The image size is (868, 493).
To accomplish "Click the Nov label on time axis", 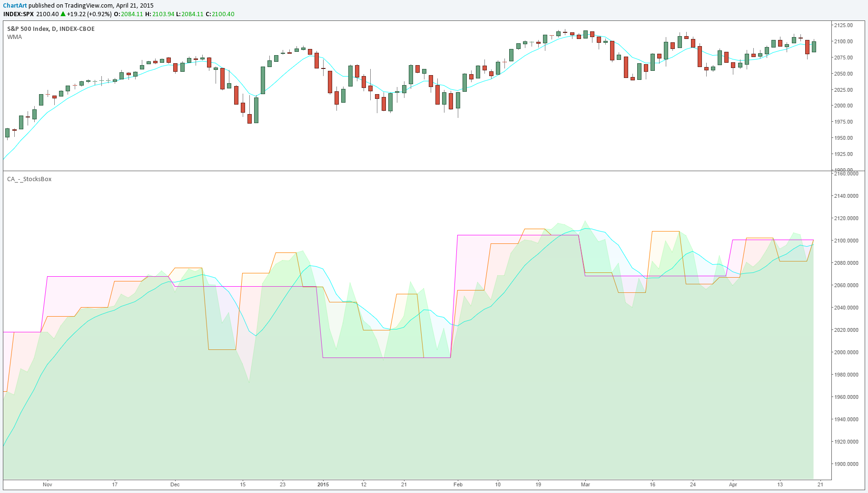I will tap(47, 484).
